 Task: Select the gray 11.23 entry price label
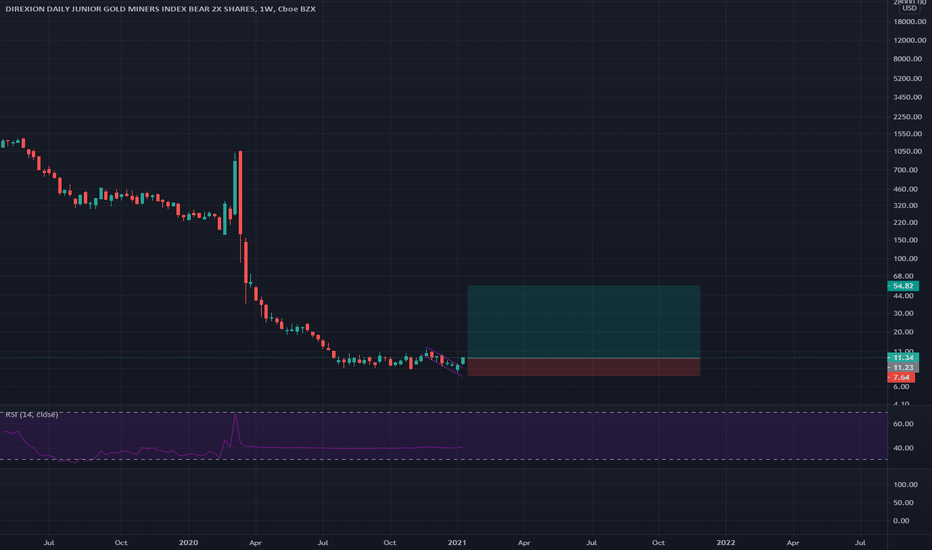click(903, 367)
